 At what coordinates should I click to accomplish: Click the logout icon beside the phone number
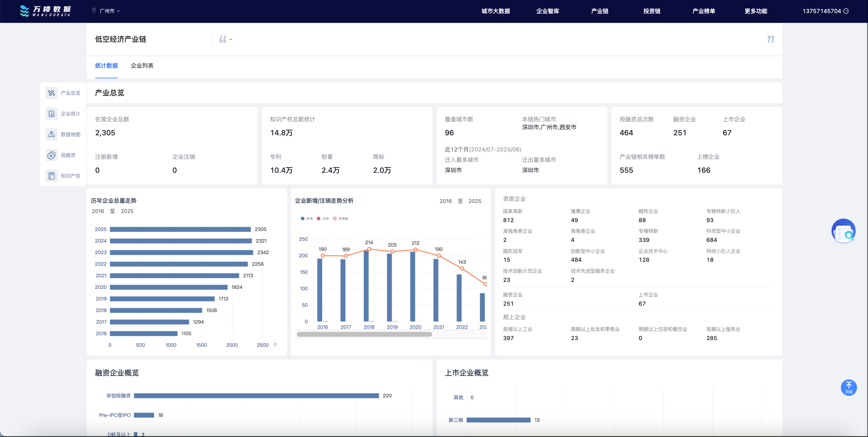[x=846, y=11]
